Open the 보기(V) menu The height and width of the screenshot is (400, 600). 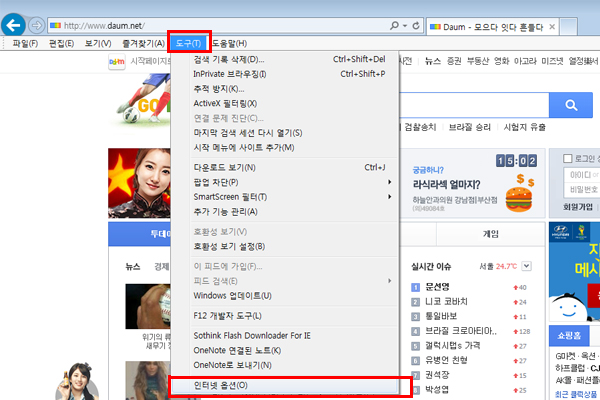click(x=98, y=44)
